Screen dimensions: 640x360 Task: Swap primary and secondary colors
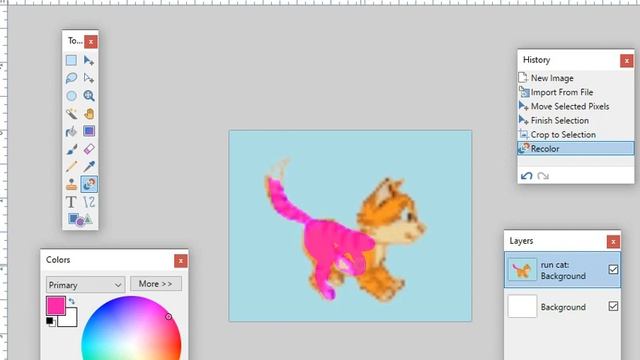(72, 301)
